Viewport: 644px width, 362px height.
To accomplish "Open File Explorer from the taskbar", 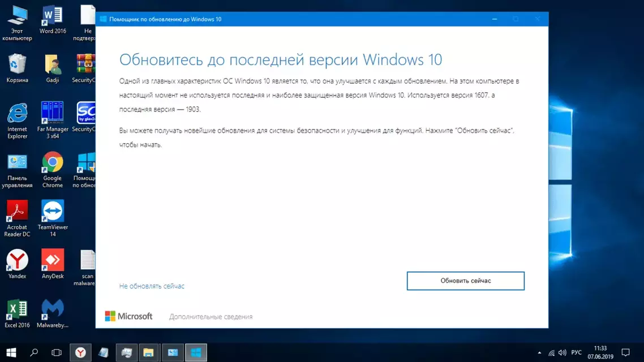I will pyautogui.click(x=148, y=352).
